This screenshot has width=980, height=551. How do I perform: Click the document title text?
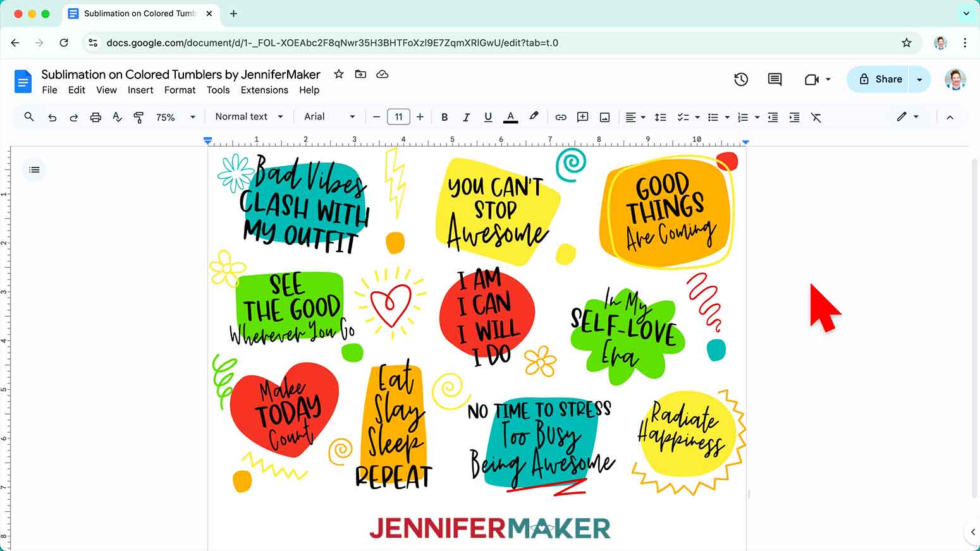tap(181, 74)
